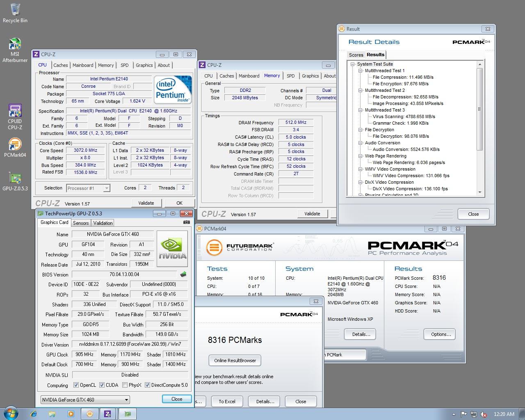
Task: Toggle the OpenCL checkbox in GPU-Z
Action: point(76,385)
